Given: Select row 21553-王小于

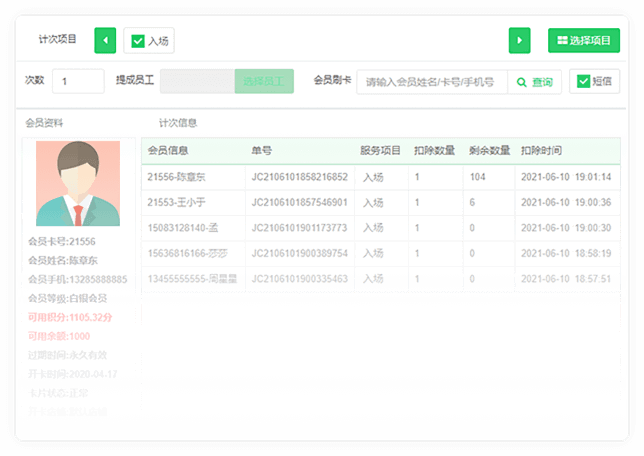Looking at the screenshot, I should click(x=381, y=203).
